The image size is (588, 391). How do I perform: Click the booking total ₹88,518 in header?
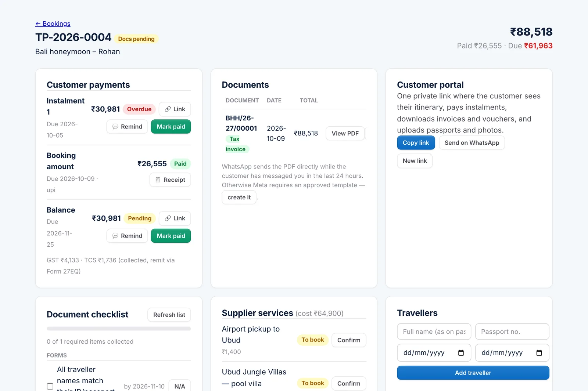coord(531,32)
